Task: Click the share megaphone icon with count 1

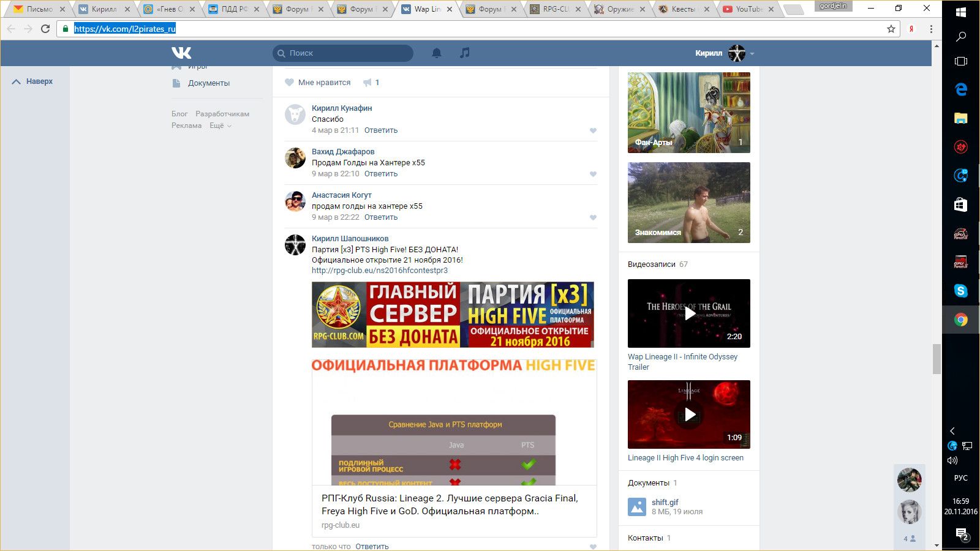Action: [367, 83]
